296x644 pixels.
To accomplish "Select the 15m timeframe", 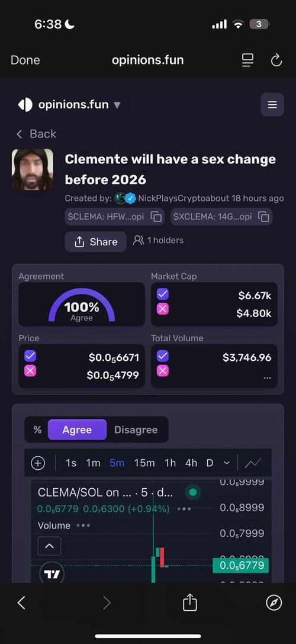I will pyautogui.click(x=144, y=463).
